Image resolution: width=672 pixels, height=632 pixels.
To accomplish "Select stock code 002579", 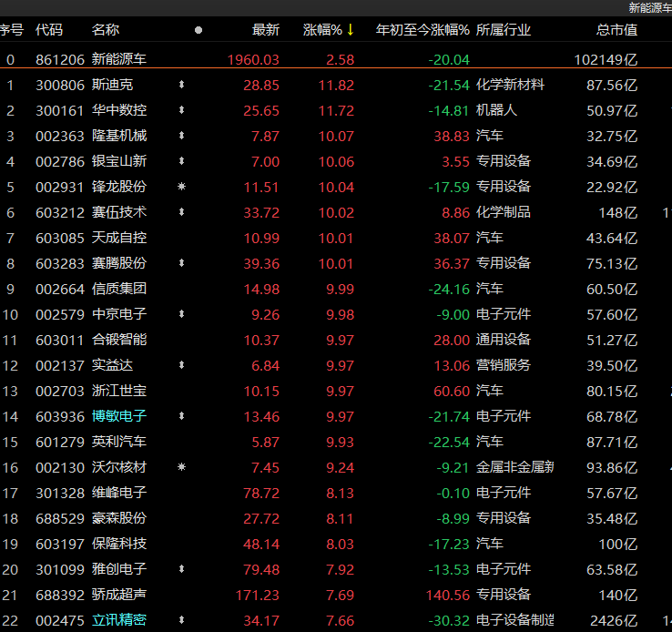I will 60,314.
